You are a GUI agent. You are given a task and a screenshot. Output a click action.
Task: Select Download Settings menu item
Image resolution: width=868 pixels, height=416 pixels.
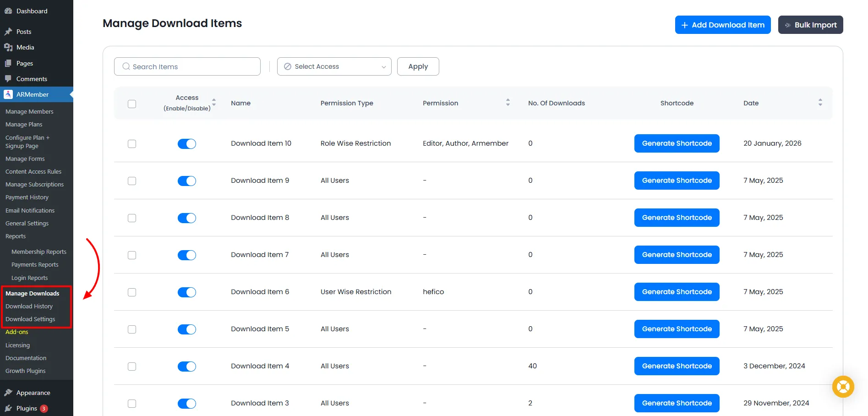tap(30, 319)
